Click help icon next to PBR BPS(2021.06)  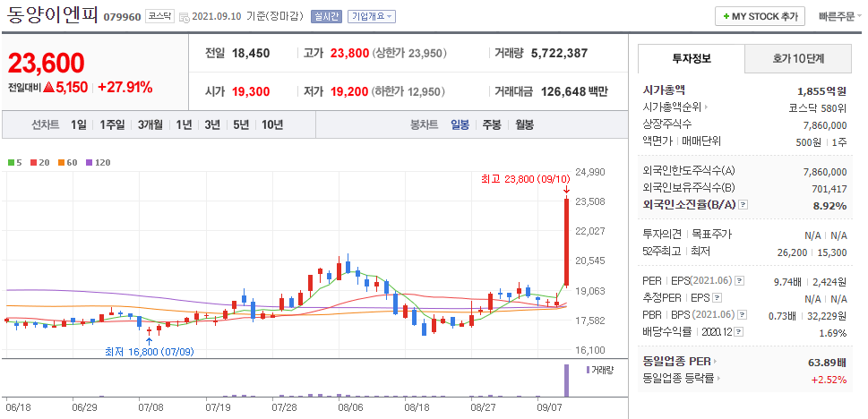point(742,315)
